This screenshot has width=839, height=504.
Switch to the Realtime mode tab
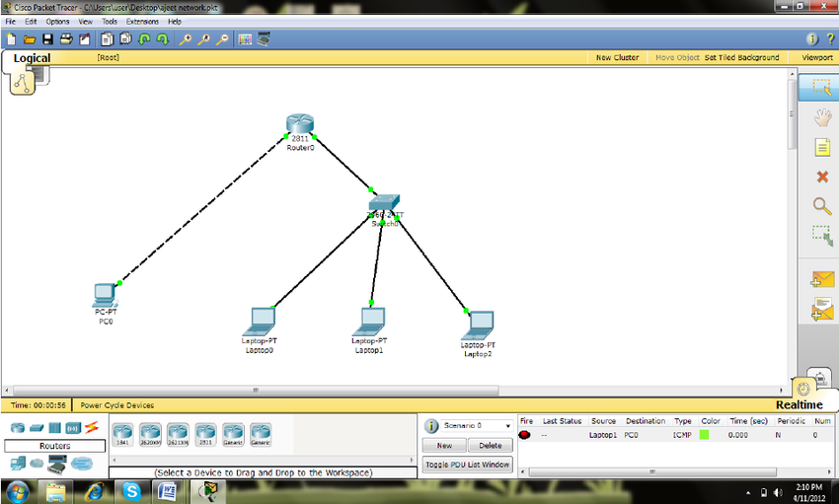tap(799, 405)
